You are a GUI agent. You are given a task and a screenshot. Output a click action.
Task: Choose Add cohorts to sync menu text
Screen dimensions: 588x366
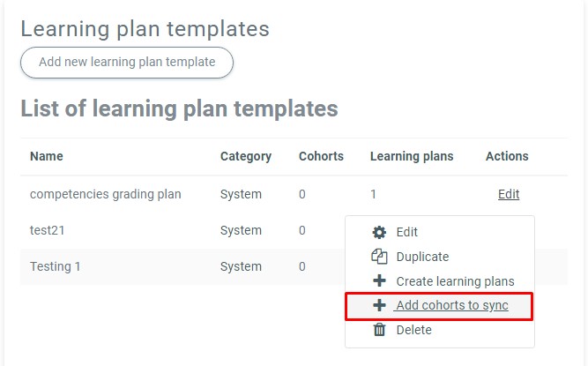coord(451,306)
